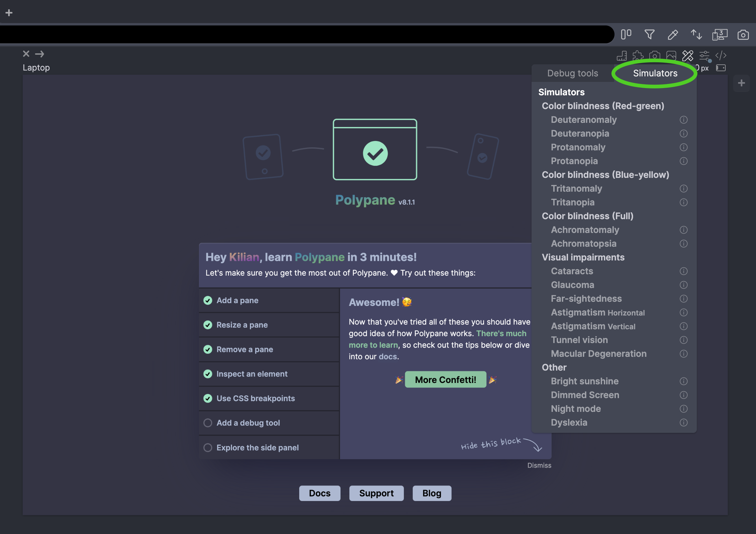Image resolution: width=756 pixels, height=534 pixels.
Task: Click the info icon next to Protanopia
Action: [684, 161]
